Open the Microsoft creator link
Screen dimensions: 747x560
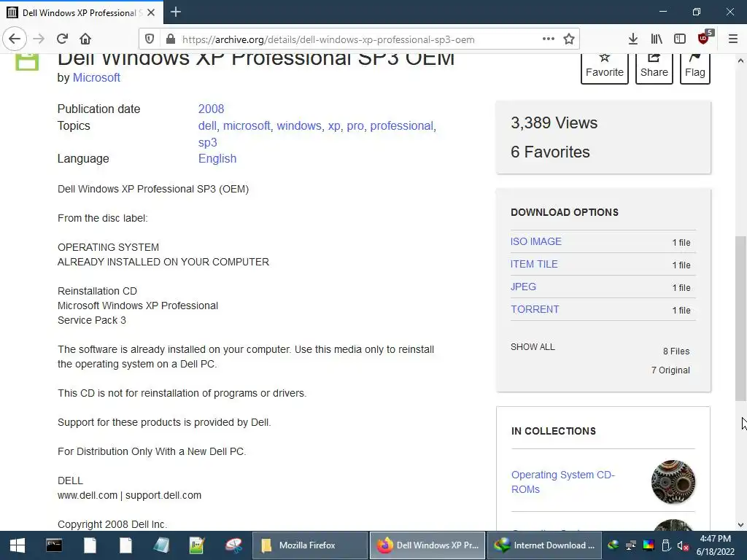coord(96,77)
